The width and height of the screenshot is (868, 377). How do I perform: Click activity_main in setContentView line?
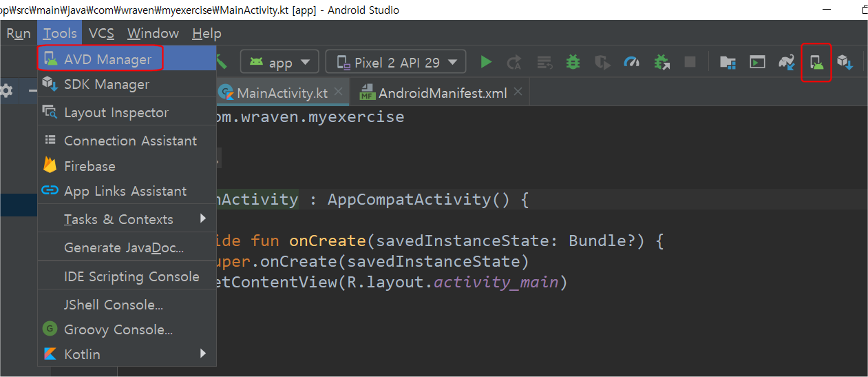(496, 282)
